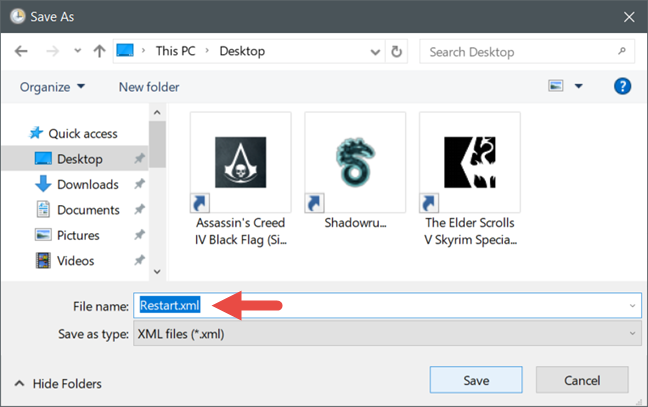Click the pin icon beside Pictures
The height and width of the screenshot is (407, 648).
click(x=139, y=235)
